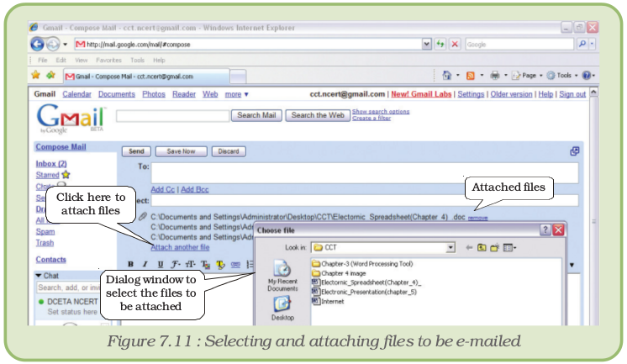Open the Favorites menu
This screenshot has height=364, width=627.
point(108,60)
